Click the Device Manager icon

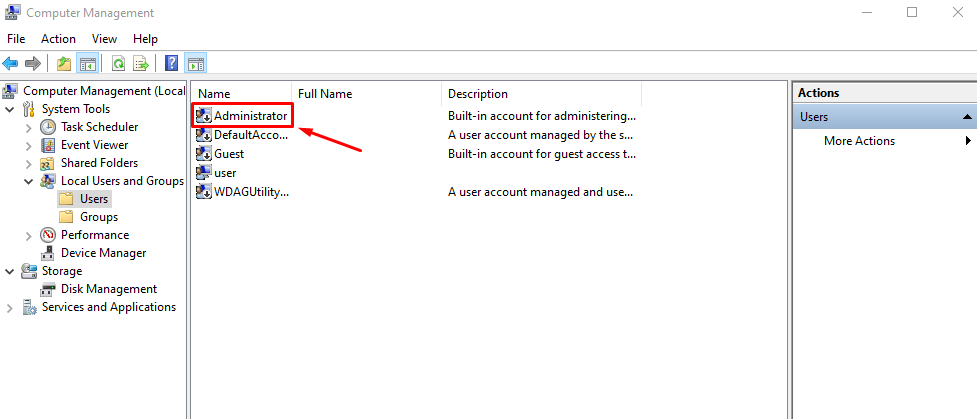point(47,253)
